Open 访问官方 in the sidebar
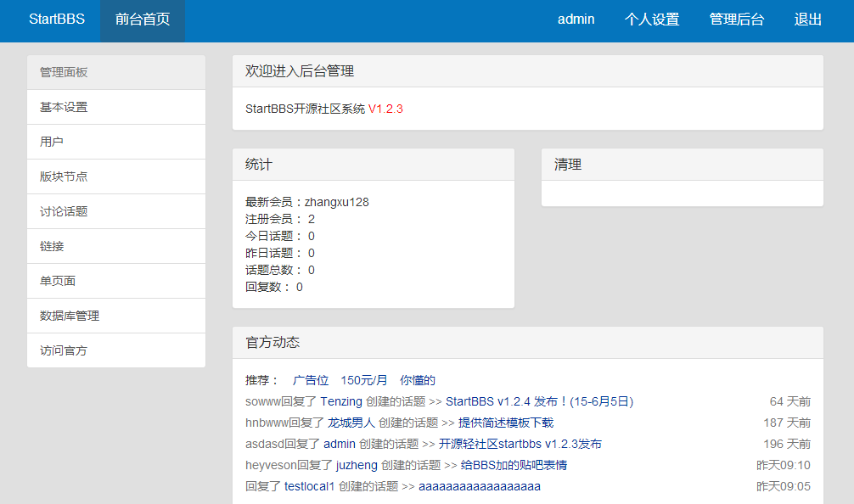854x504 pixels. [x=116, y=350]
